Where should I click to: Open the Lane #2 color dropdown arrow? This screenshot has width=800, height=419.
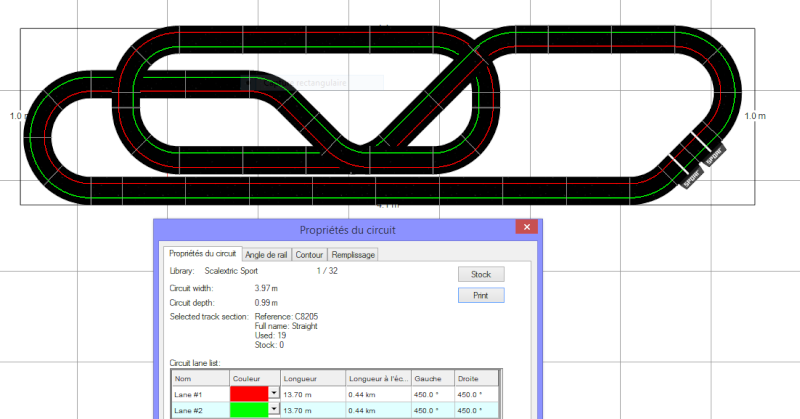click(x=275, y=410)
